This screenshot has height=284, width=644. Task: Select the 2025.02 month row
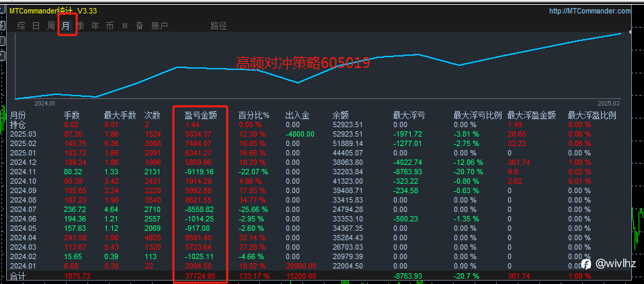click(22, 143)
